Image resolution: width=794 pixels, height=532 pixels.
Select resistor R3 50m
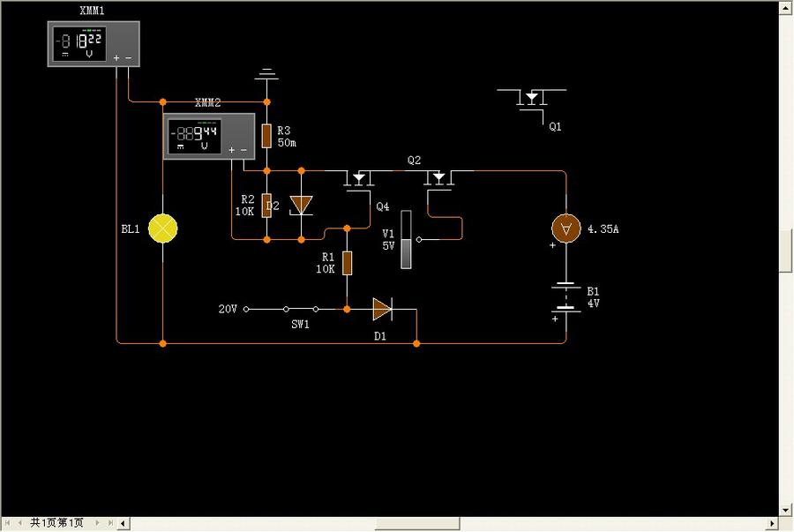pos(266,136)
